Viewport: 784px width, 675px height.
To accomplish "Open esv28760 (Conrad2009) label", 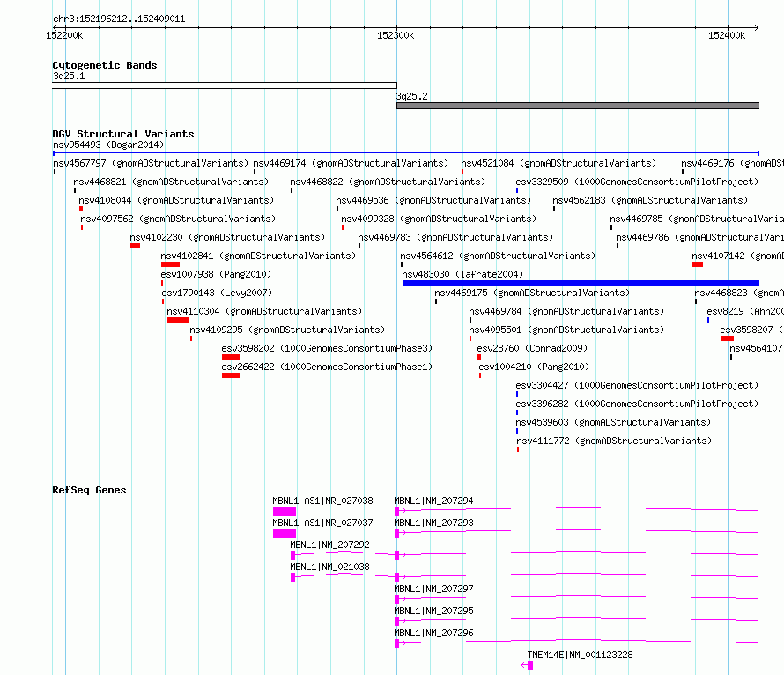I will 532,348.
